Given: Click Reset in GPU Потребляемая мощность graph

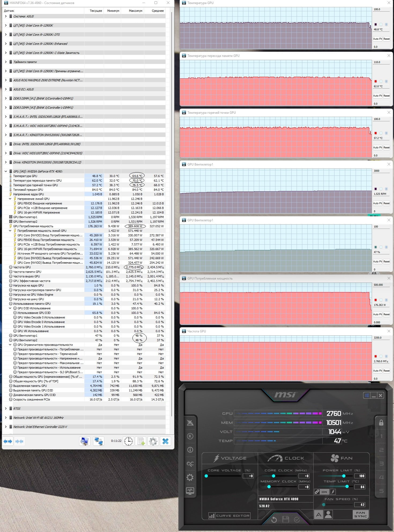Looking at the screenshot, I should (386, 314).
